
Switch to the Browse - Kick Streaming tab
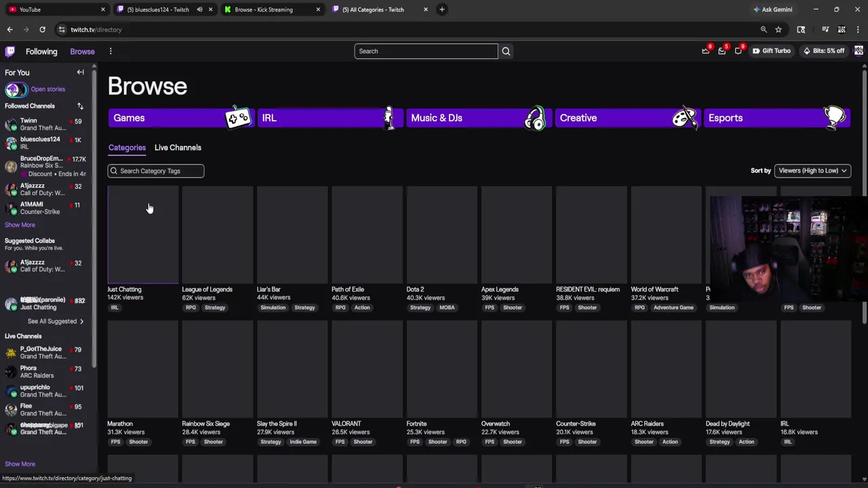tap(271, 9)
